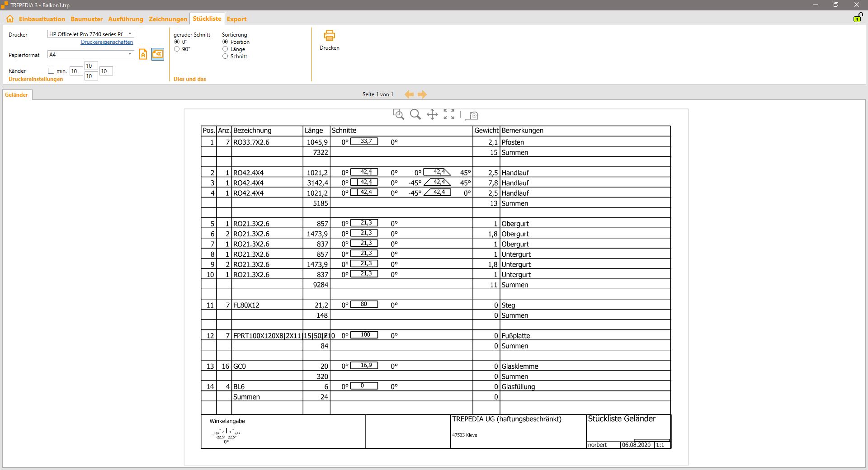Open the Drucker printer dropdown
This screenshot has height=470, width=868.
(130, 34)
